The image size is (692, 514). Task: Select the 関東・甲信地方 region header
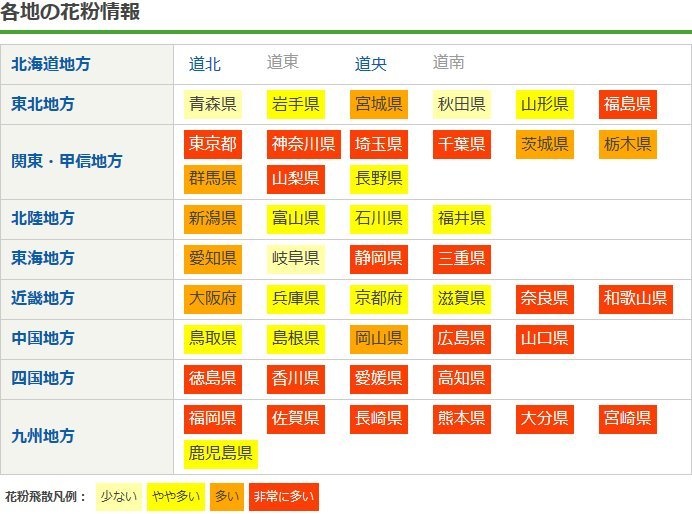(67, 160)
